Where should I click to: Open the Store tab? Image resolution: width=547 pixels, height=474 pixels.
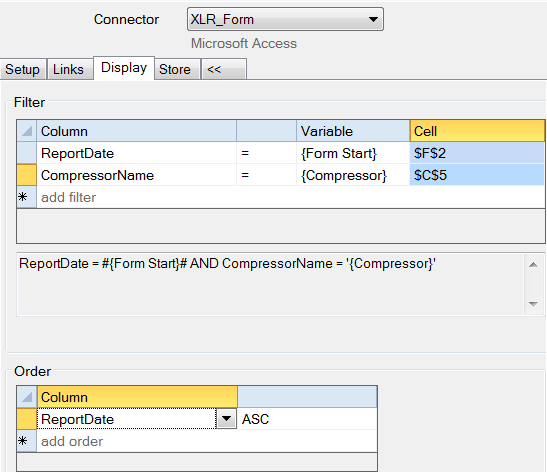click(177, 69)
